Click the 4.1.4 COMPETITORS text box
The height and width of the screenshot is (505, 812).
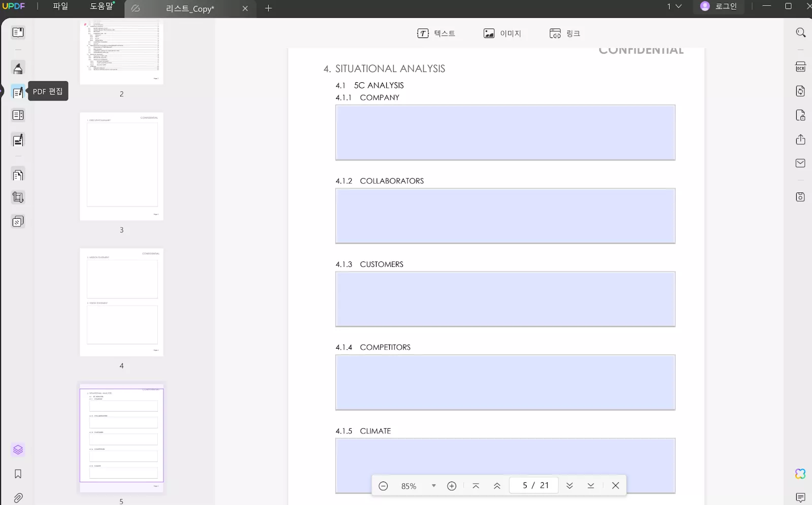[x=505, y=382]
